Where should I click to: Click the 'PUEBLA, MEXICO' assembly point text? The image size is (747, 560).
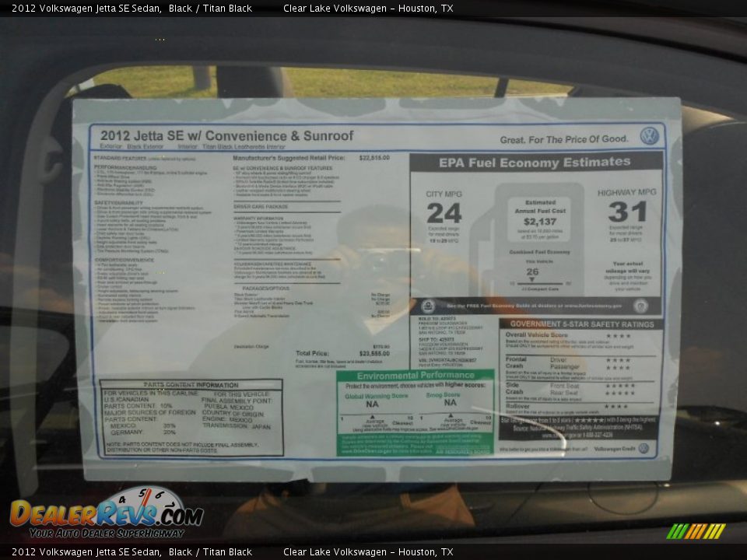[x=229, y=407]
